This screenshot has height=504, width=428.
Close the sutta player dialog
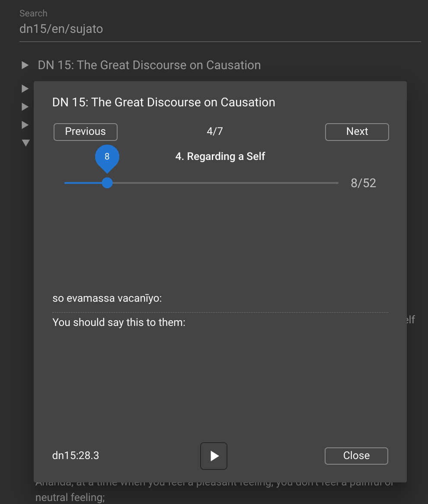[x=356, y=456]
